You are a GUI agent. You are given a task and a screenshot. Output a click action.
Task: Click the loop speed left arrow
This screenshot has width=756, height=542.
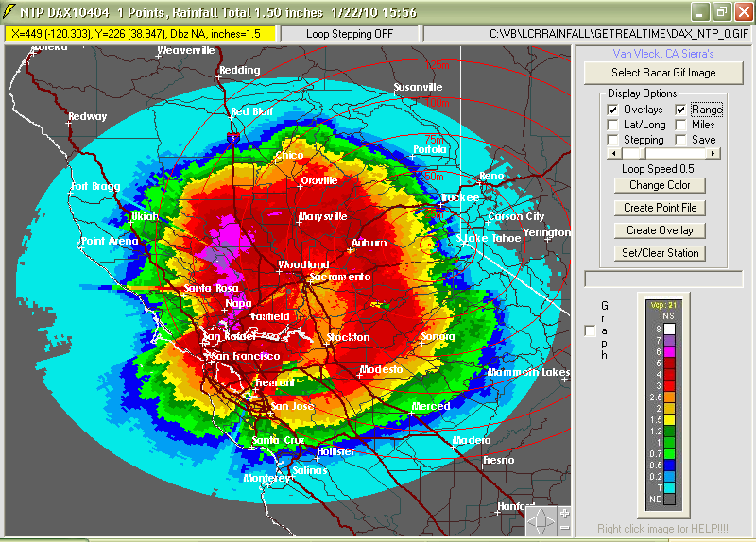pos(613,153)
